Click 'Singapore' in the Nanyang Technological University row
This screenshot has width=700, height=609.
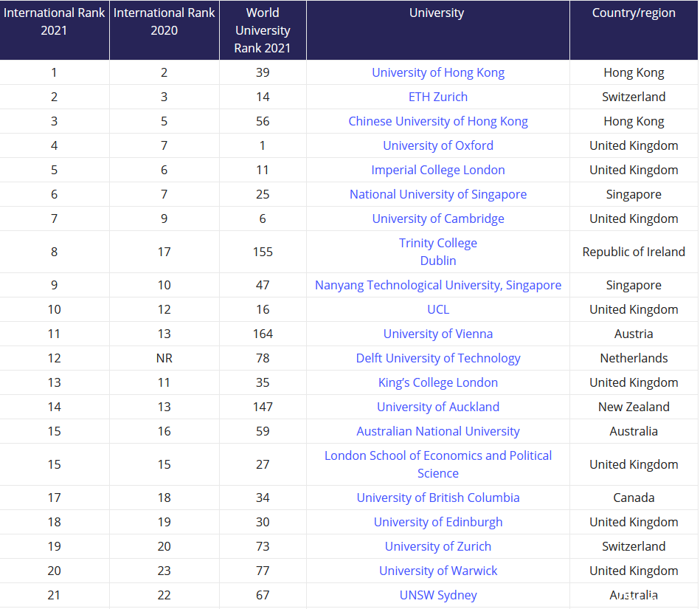[634, 285]
